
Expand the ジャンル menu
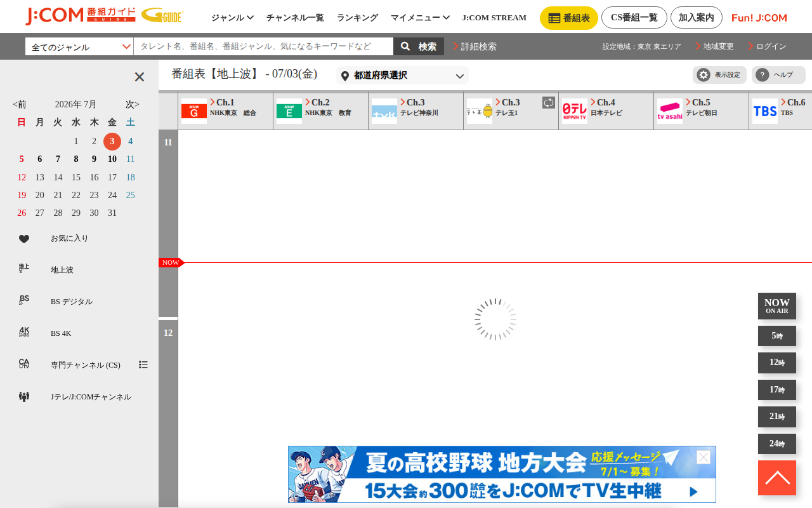click(232, 18)
